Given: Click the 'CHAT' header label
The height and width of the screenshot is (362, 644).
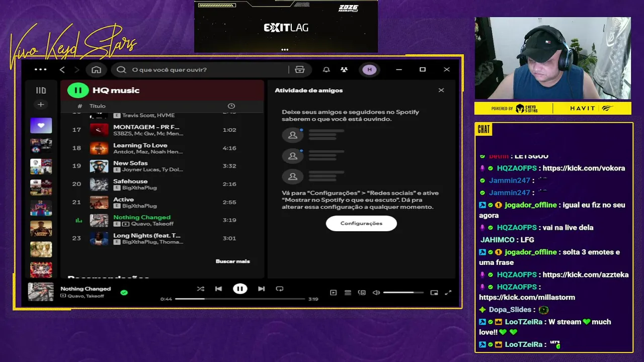Looking at the screenshot, I should pos(484,129).
